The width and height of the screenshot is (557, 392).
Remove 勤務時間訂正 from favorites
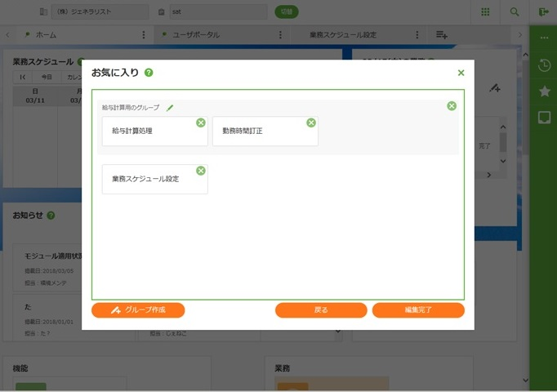click(x=311, y=122)
